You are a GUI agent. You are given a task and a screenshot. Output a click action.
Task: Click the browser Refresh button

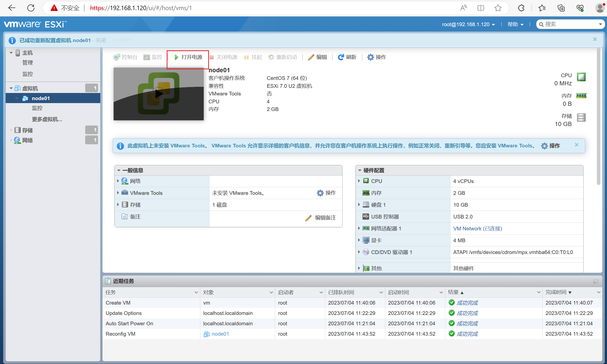[x=31, y=8]
